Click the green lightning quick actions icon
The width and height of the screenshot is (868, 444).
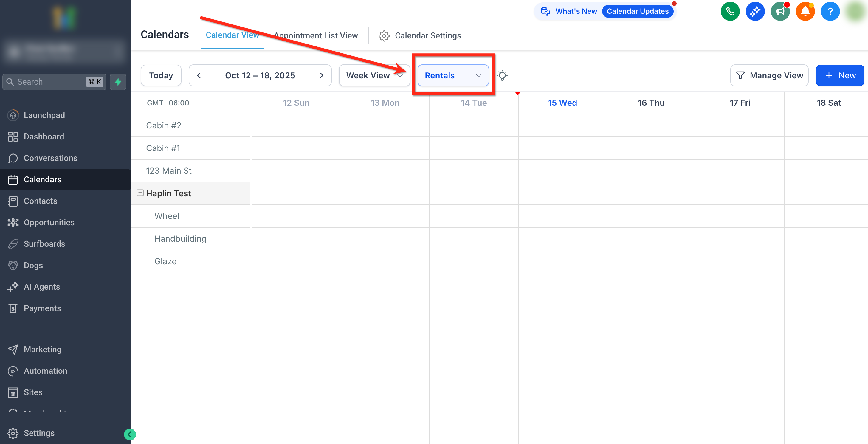point(118,82)
